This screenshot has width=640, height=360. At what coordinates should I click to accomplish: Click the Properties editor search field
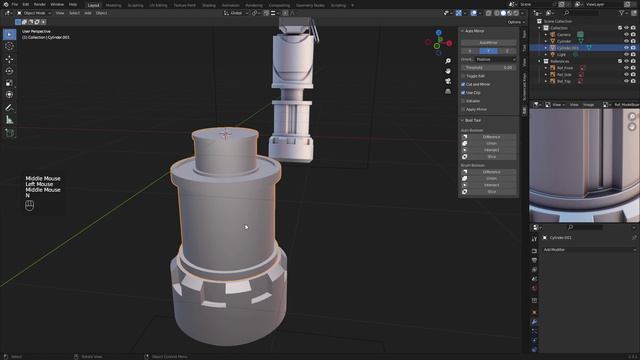point(585,227)
